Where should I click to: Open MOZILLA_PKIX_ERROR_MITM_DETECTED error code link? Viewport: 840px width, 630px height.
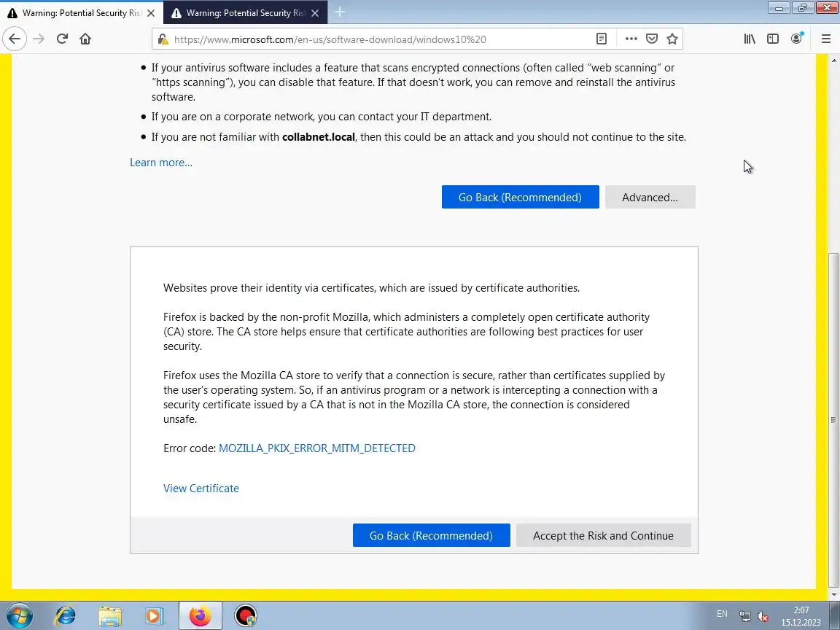point(316,448)
